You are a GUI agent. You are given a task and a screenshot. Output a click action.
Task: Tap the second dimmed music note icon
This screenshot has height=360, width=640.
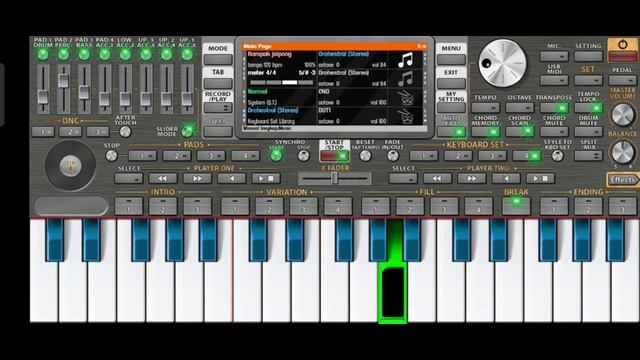(405, 79)
